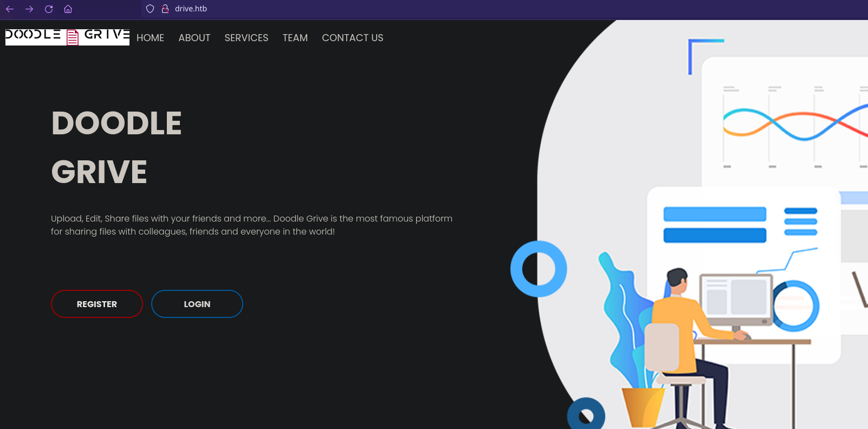Screen dimensions: 868x429
Task: Click the large light-blue ring decoration
Action: [539, 269]
